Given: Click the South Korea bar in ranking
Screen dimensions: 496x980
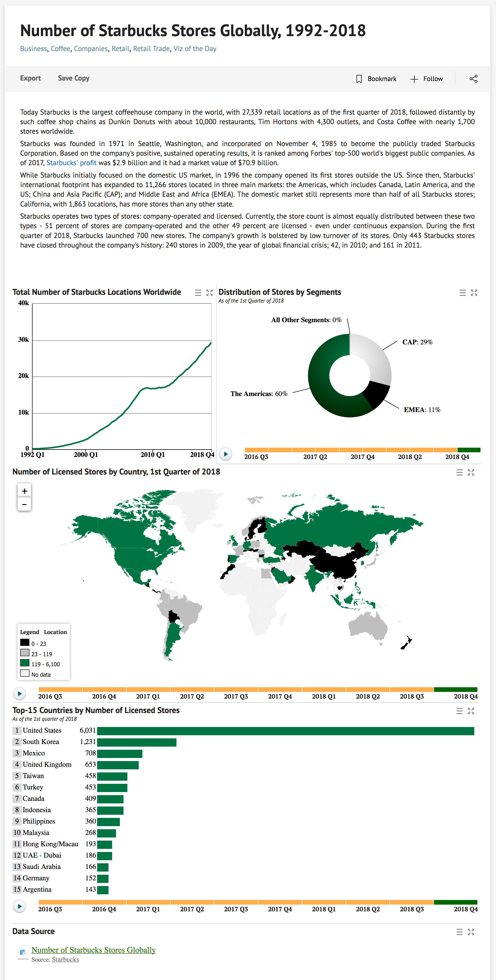Looking at the screenshot, I should [x=137, y=742].
